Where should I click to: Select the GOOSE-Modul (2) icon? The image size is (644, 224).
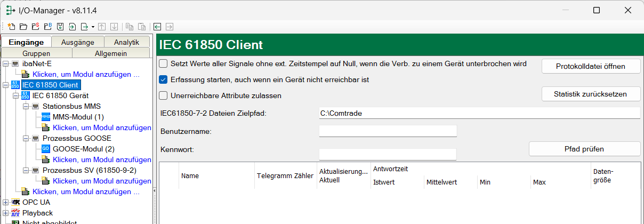pyautogui.click(x=45, y=149)
